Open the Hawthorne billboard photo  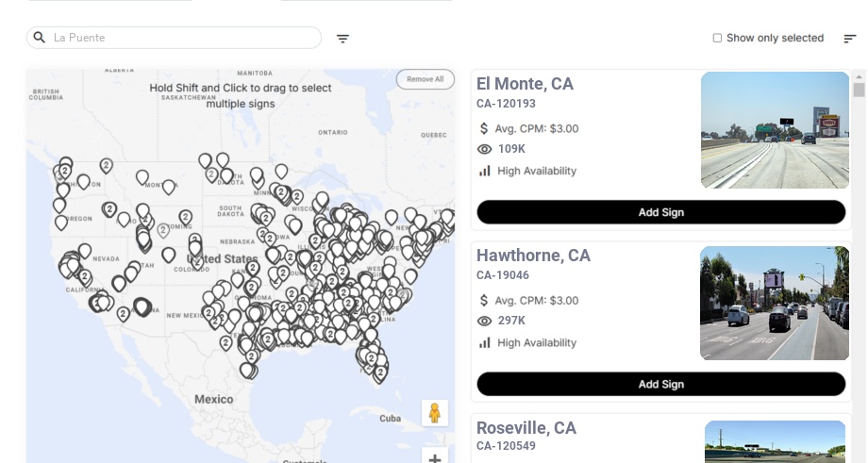pyautogui.click(x=775, y=304)
